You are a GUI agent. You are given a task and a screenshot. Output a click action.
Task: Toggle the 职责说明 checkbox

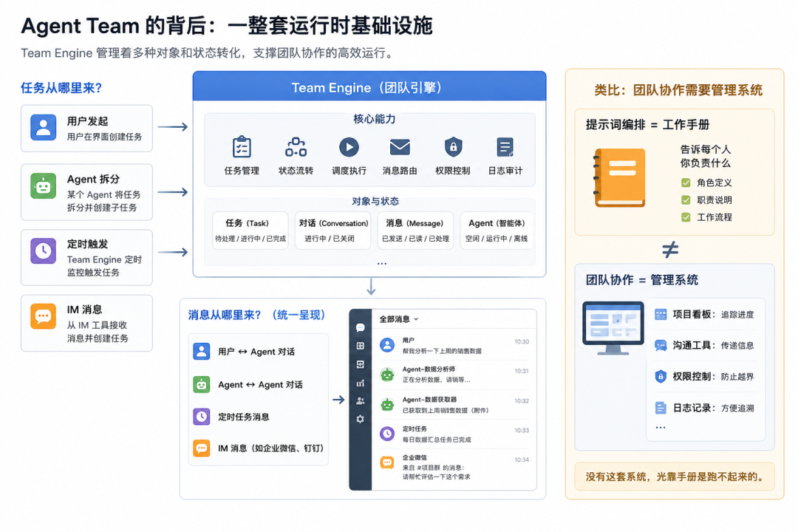(686, 200)
